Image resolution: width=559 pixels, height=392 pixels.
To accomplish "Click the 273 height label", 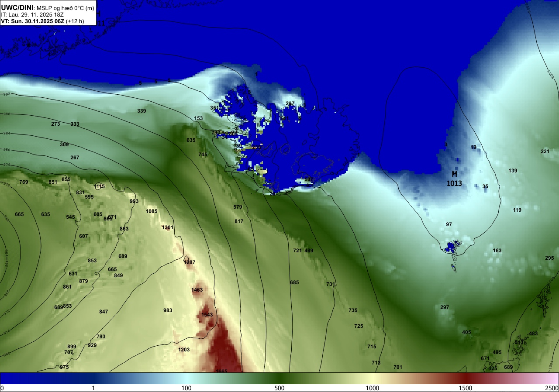I will click(x=55, y=124).
